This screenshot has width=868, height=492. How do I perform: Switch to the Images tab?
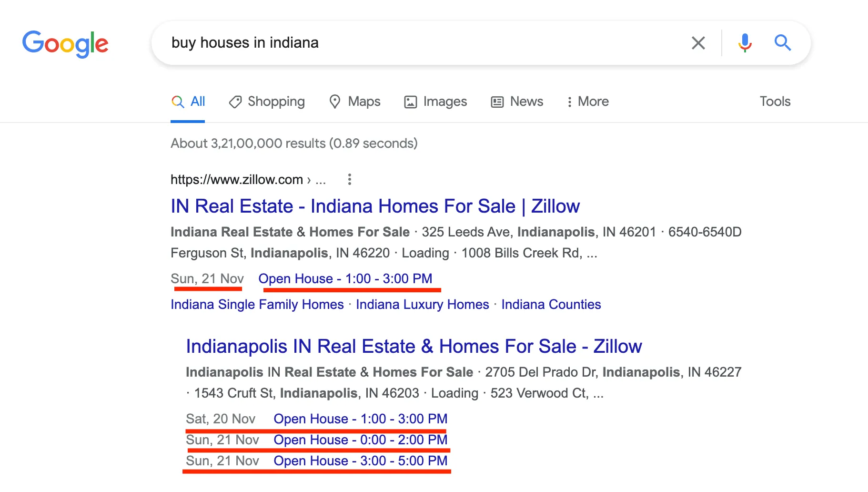(x=435, y=102)
